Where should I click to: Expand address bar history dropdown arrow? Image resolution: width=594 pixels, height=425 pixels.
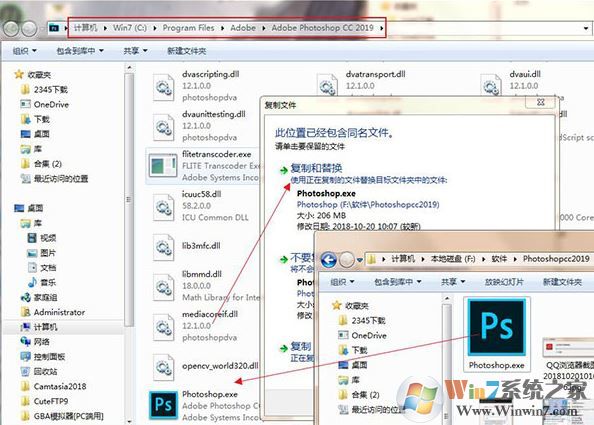586,28
